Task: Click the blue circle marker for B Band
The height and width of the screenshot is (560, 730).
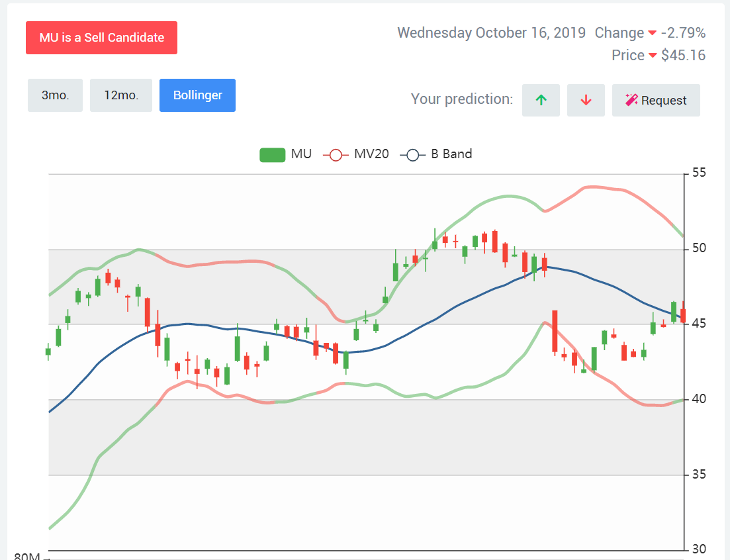Action: [413, 155]
